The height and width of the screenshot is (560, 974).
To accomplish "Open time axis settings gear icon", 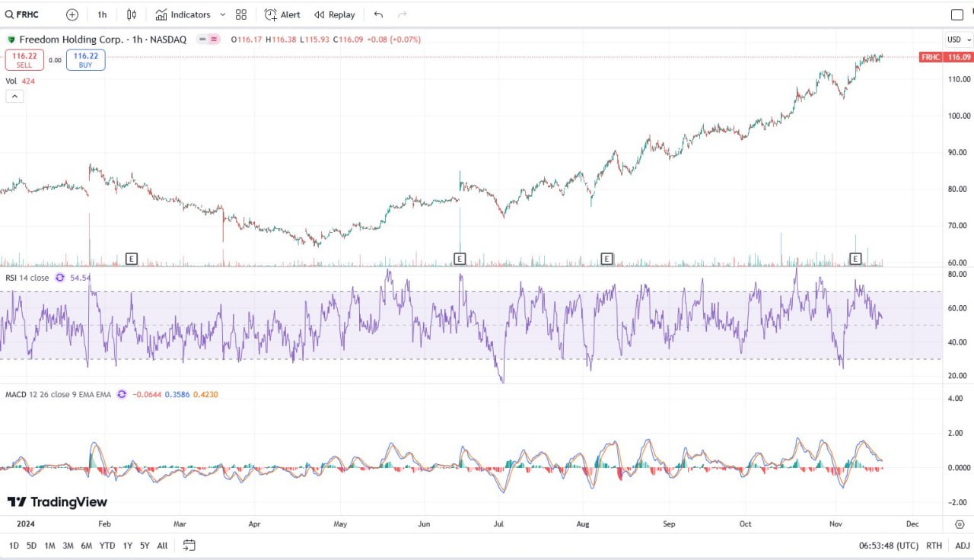I will tap(960, 524).
